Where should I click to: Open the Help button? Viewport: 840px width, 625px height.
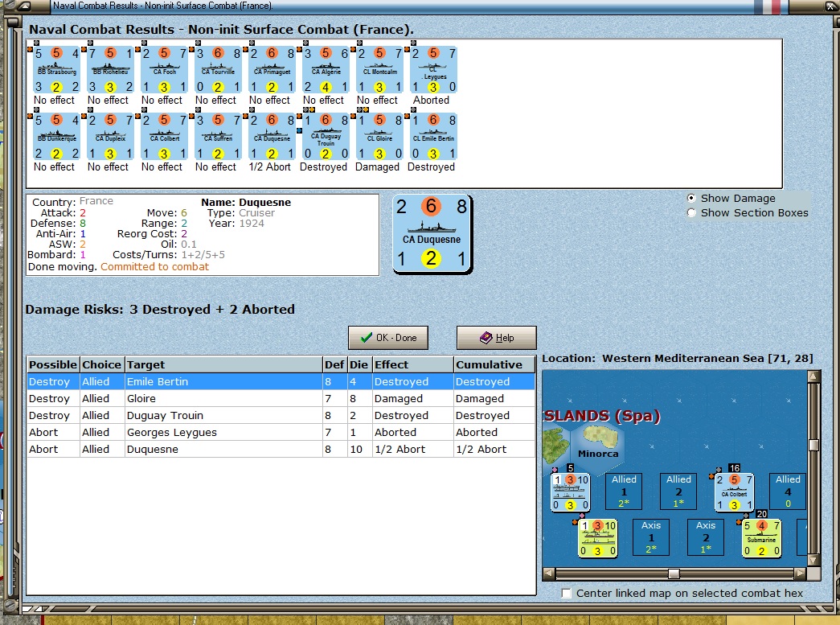coord(496,338)
